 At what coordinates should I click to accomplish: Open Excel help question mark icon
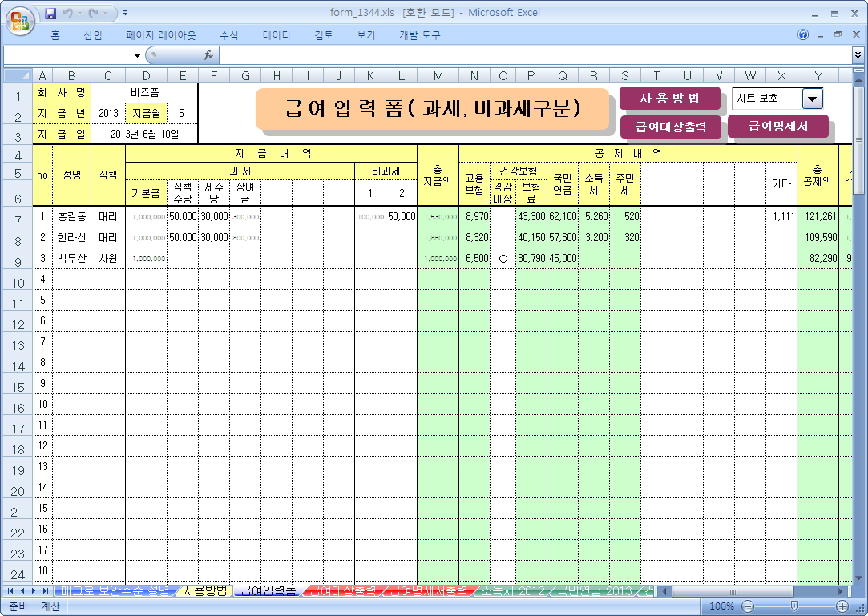tap(803, 35)
